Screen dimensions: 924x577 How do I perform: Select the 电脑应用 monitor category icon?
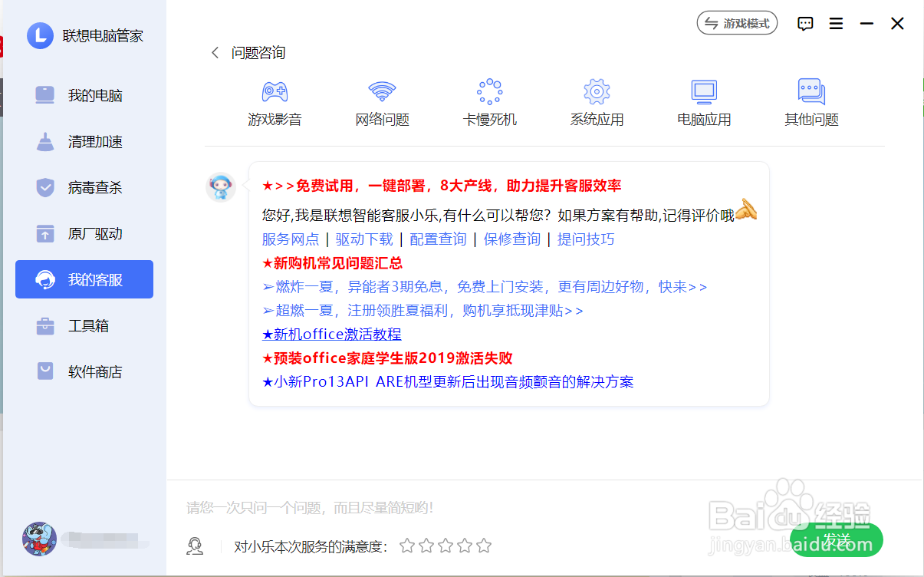coord(704,92)
